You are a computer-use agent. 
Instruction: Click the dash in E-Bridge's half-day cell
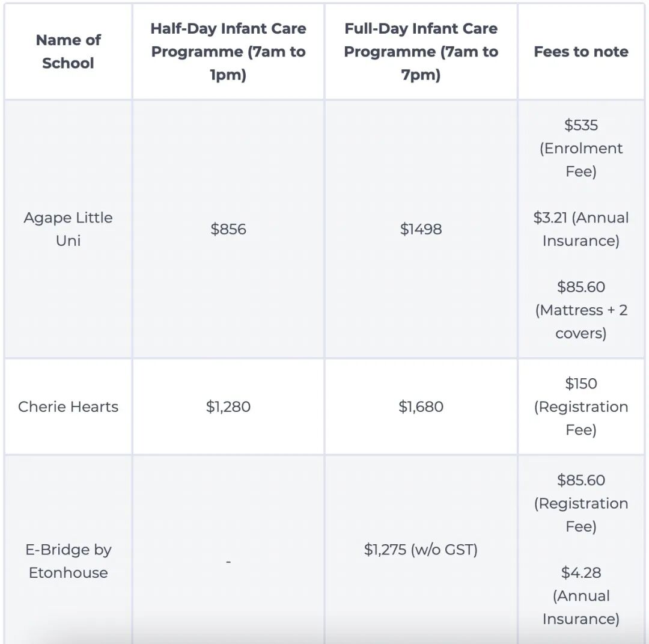click(228, 562)
